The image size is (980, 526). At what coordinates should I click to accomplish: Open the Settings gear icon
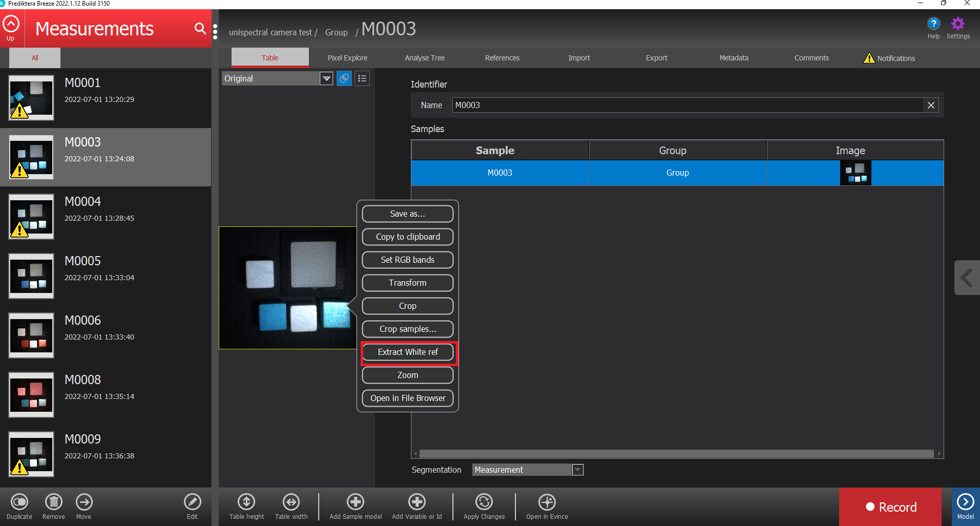coord(957,24)
